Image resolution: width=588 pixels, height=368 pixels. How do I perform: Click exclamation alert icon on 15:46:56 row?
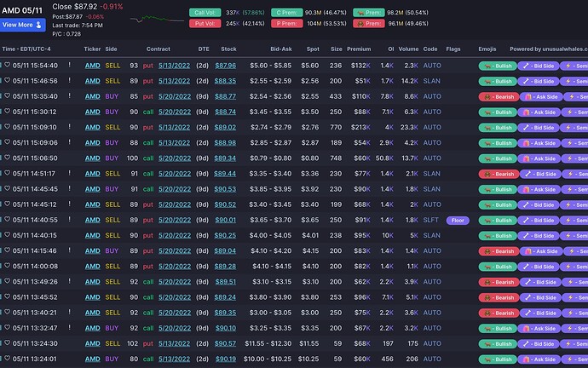coord(69,80)
